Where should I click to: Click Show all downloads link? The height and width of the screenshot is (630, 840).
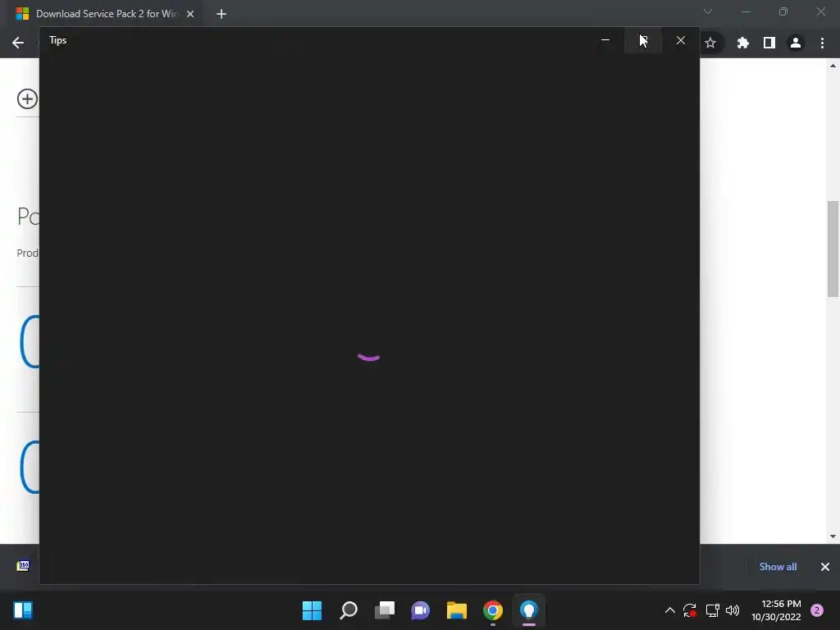[778, 567]
